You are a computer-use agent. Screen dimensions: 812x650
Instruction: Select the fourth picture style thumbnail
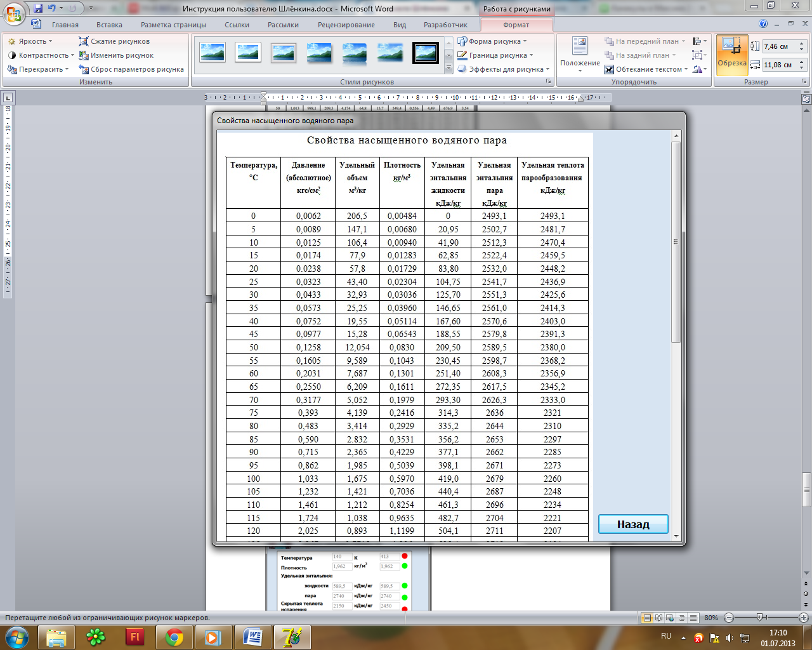pyautogui.click(x=319, y=53)
